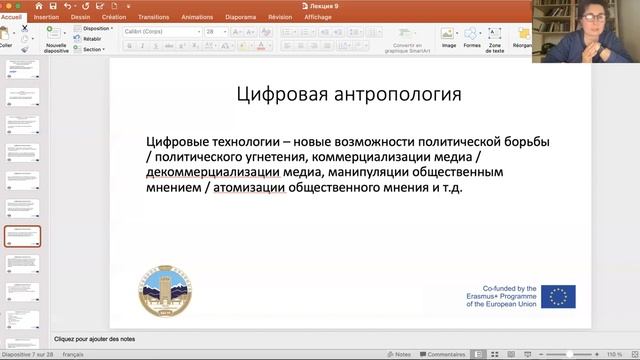Image resolution: width=640 pixels, height=360 pixels.
Task: Open the Diaporama tab
Action: pos(240,17)
